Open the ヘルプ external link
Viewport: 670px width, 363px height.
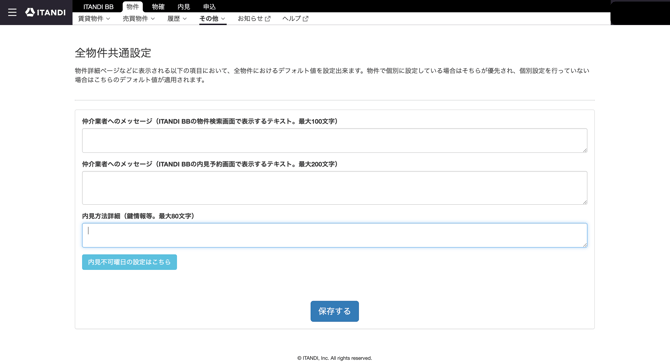point(295,19)
